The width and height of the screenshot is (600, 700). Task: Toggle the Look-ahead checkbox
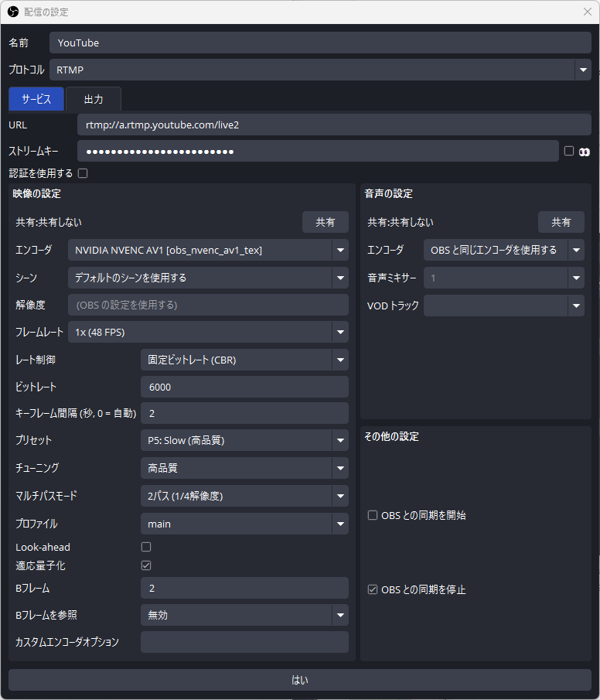(146, 547)
